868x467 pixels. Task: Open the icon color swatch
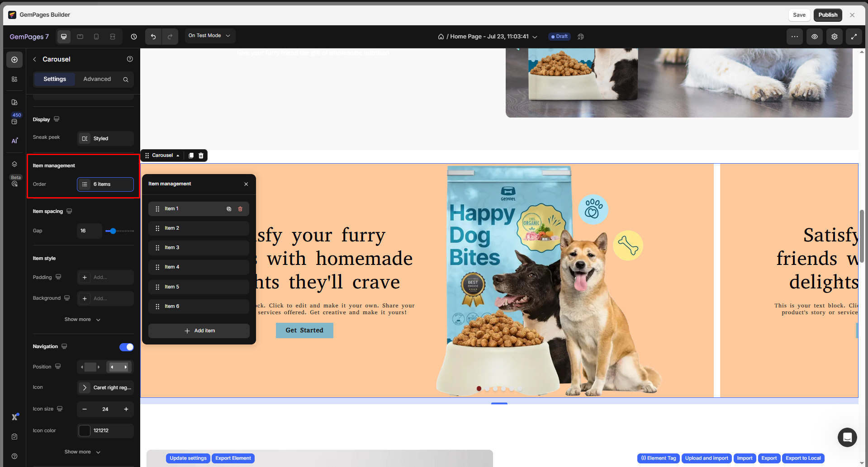85,431
